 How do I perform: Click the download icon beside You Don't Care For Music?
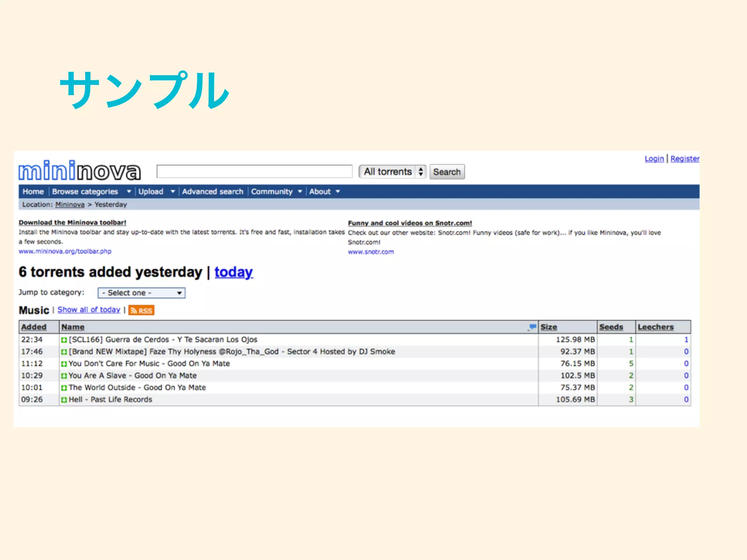pyautogui.click(x=64, y=364)
